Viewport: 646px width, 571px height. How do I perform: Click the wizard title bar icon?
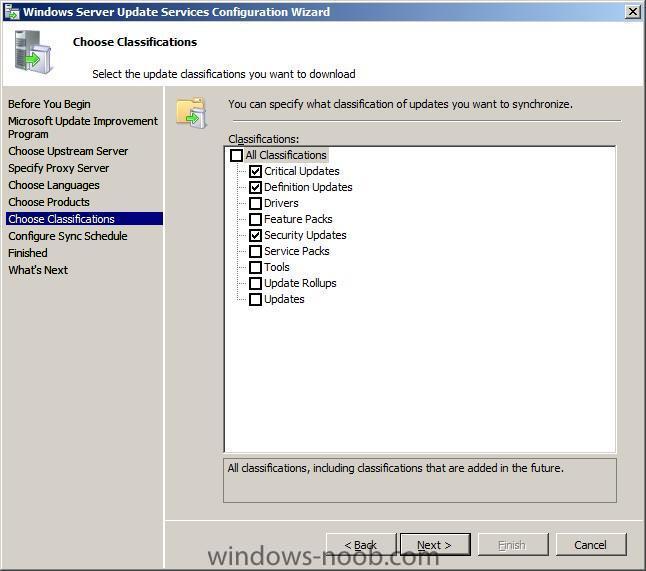pyautogui.click(x=12, y=12)
